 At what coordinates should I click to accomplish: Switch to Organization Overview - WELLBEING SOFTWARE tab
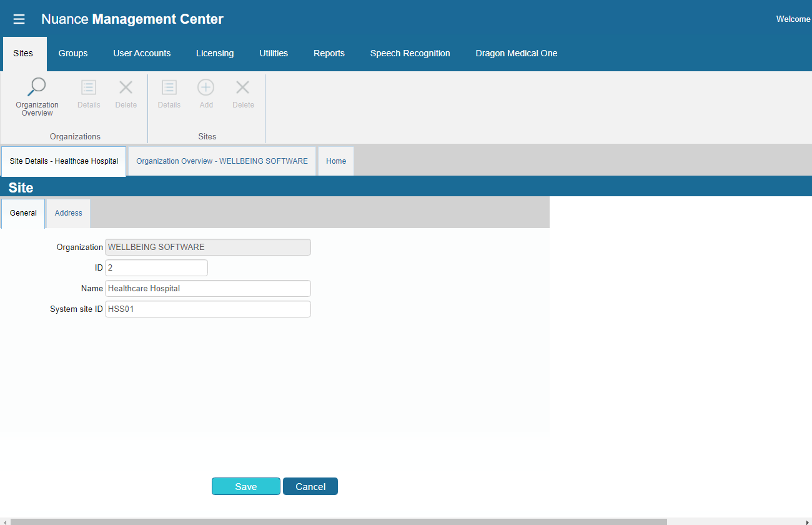pos(222,161)
